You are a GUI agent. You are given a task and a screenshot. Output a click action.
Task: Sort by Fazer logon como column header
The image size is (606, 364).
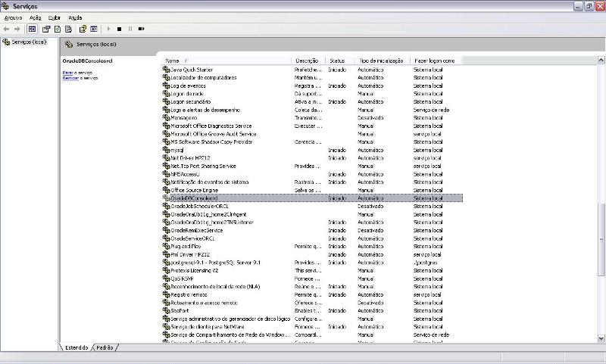(436, 61)
